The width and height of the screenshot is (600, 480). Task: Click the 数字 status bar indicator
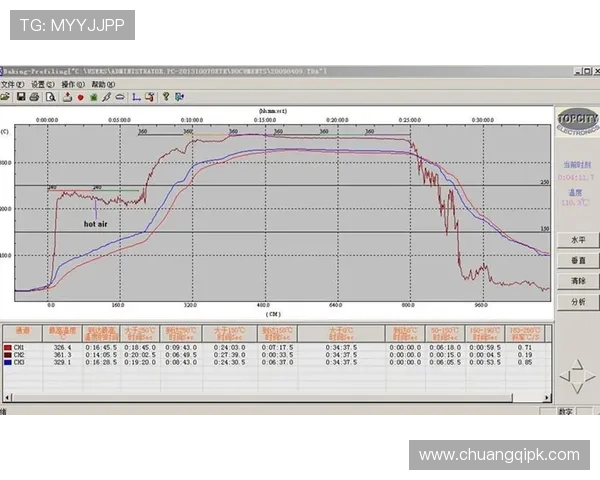(565, 411)
